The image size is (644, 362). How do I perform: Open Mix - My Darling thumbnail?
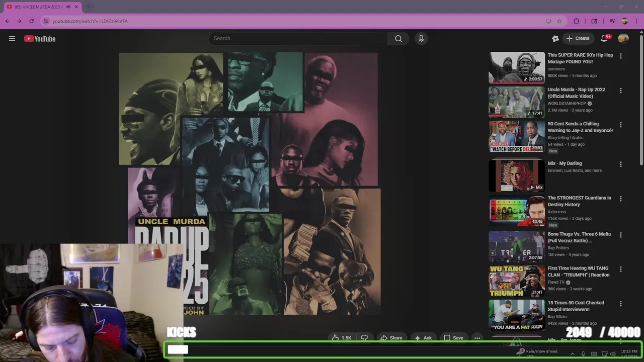click(x=517, y=175)
